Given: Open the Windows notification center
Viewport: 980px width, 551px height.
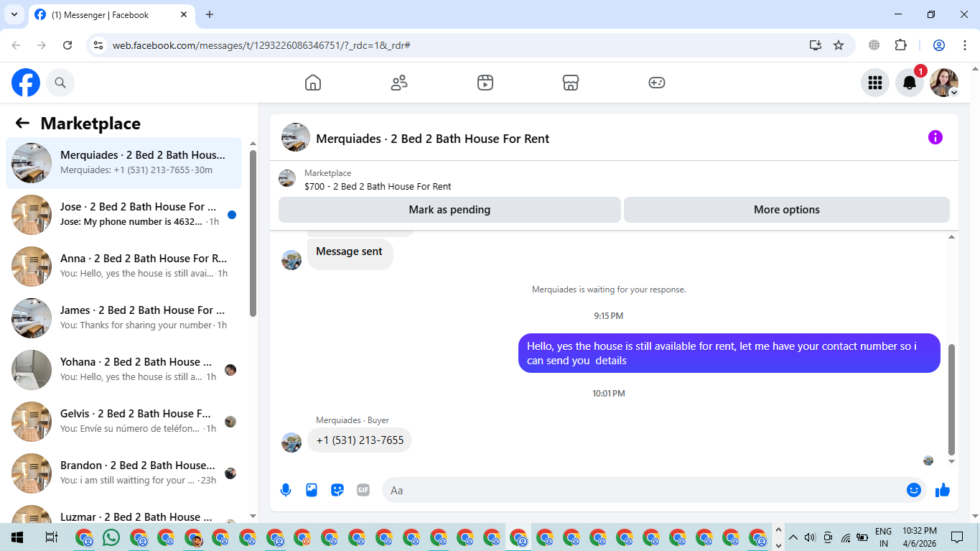Looking at the screenshot, I should (x=957, y=537).
